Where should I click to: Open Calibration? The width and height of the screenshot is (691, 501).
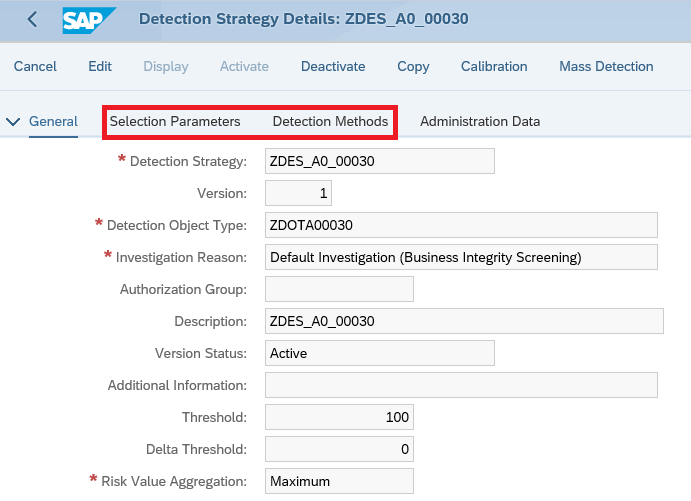click(494, 67)
